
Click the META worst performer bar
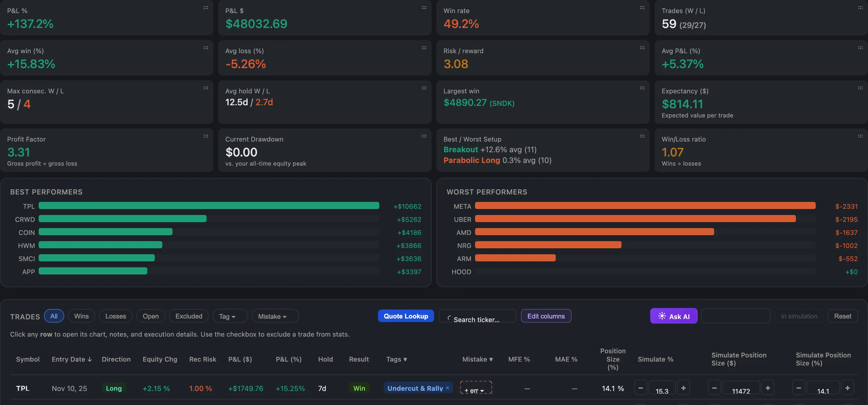(645, 205)
